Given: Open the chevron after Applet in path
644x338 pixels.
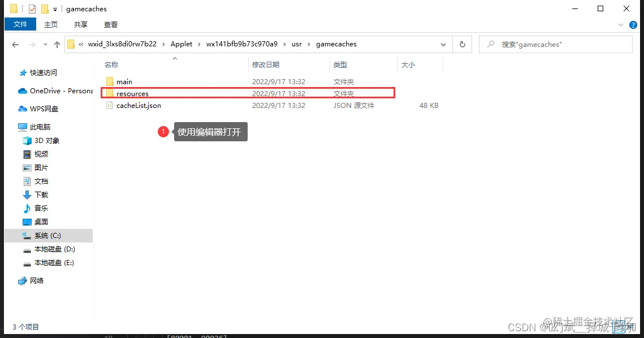Looking at the screenshot, I should pyautogui.click(x=200, y=44).
